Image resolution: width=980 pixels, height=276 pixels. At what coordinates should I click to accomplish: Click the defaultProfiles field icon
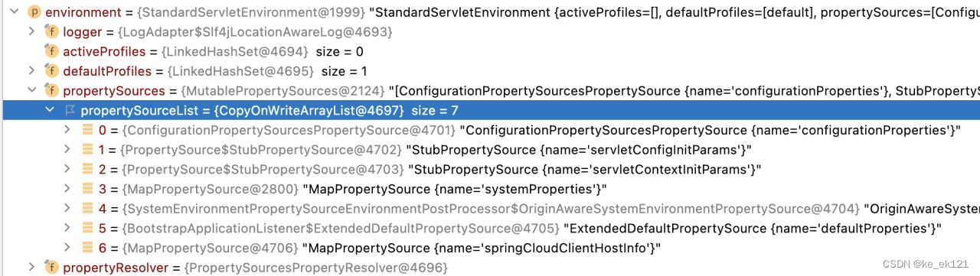coord(52,71)
